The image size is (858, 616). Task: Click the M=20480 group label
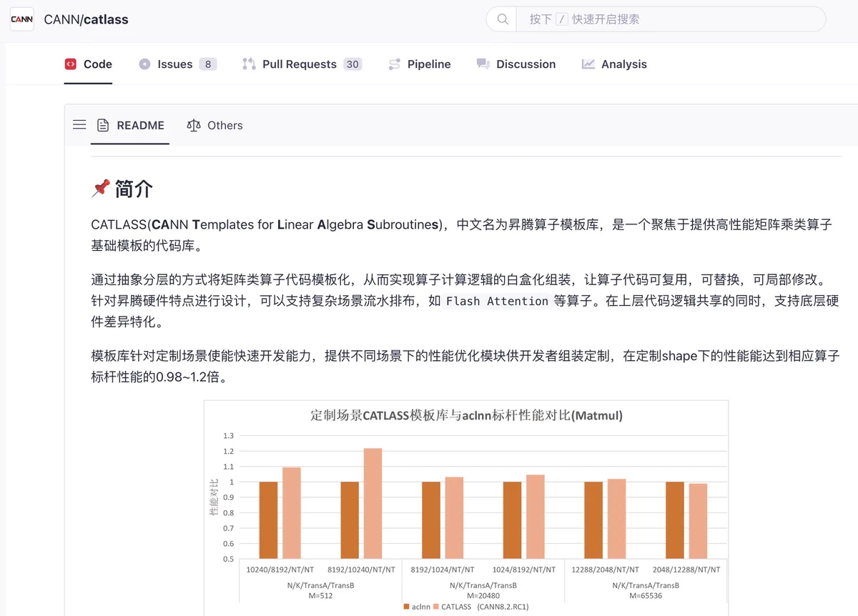483,595
